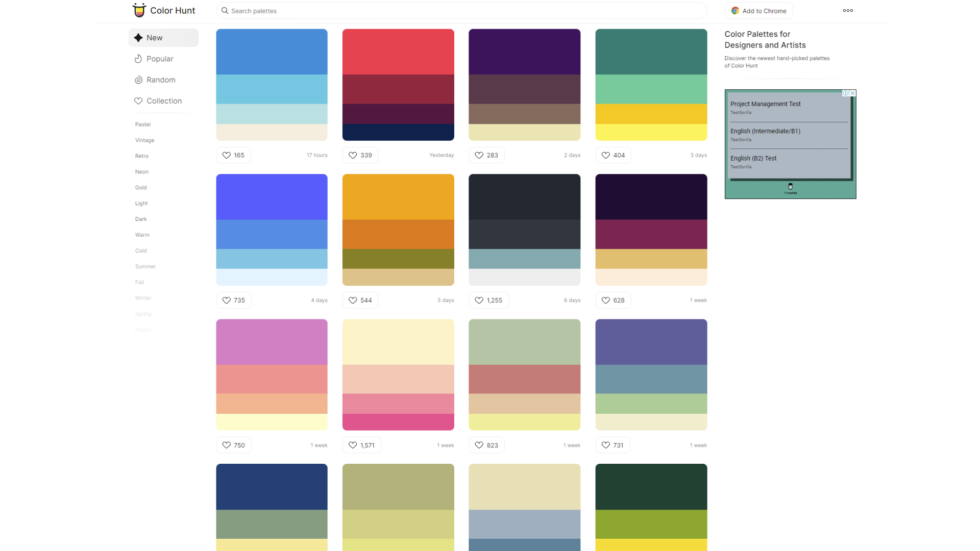Click the Popular flame icon
Viewport: 980px width, 551px height.
click(138, 59)
